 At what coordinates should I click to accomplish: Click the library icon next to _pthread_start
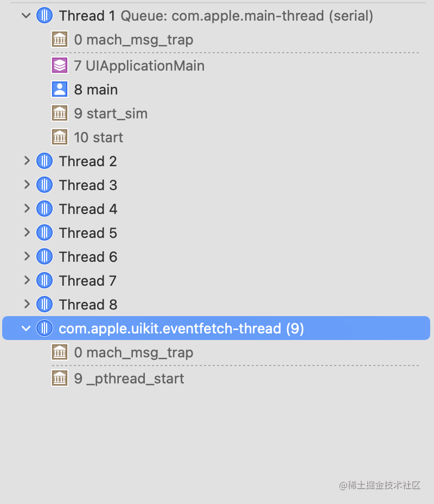click(59, 379)
